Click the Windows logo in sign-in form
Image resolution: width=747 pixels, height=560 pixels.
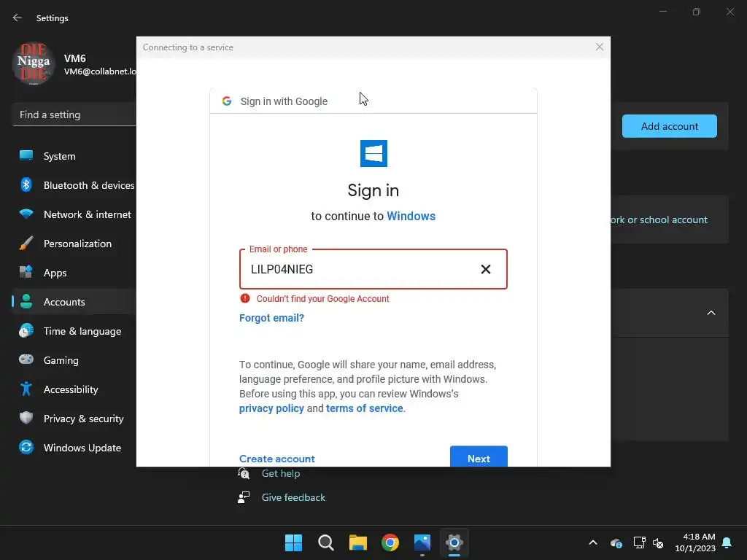coord(373,153)
